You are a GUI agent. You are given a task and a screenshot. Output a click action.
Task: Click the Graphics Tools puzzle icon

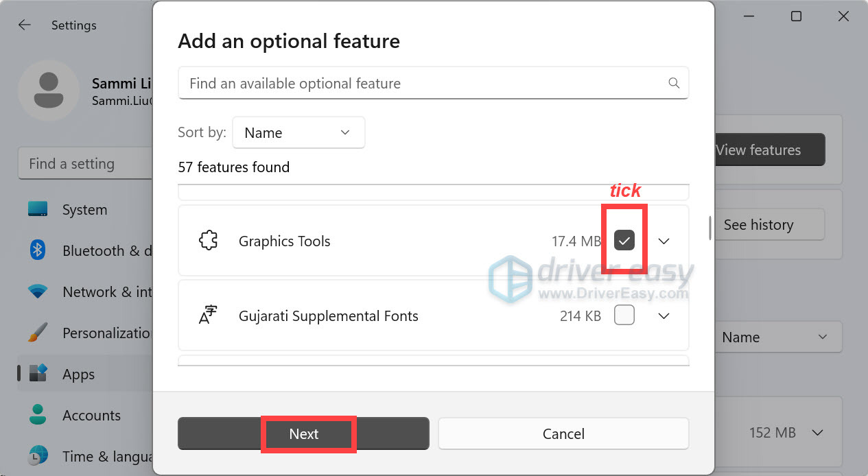point(208,241)
